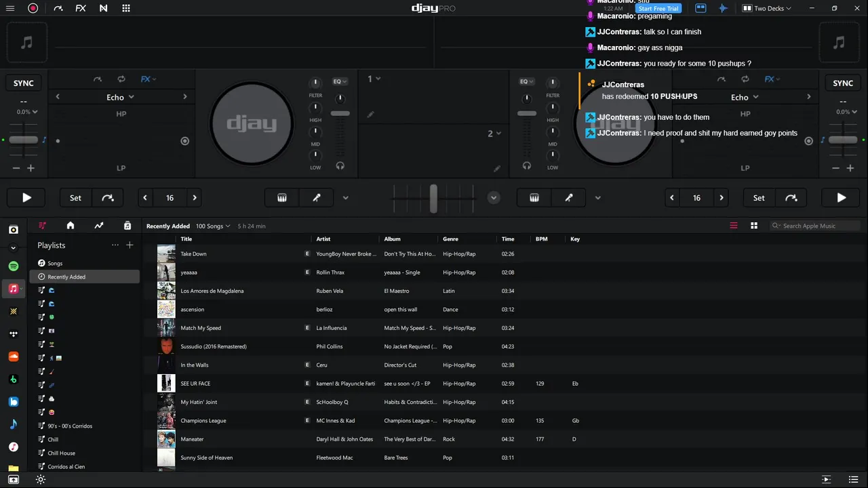Sort by the BPM column header
This screenshot has height=488, width=868.
541,239
